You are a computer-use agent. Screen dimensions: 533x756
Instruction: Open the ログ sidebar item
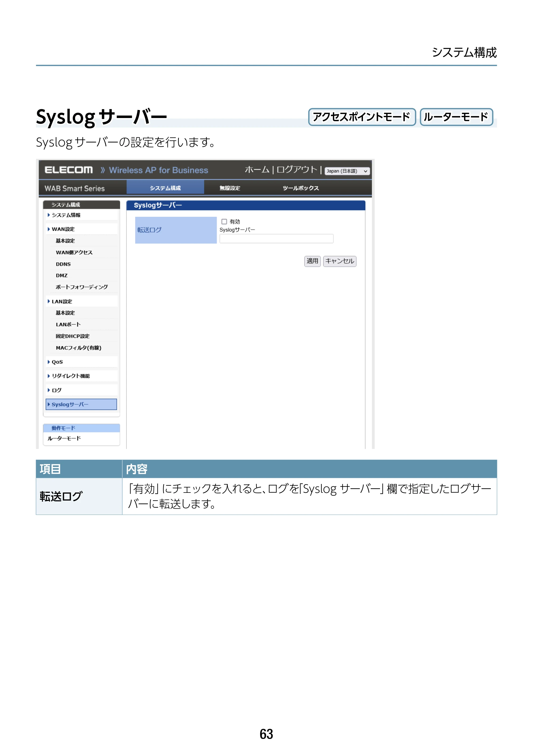(81, 390)
